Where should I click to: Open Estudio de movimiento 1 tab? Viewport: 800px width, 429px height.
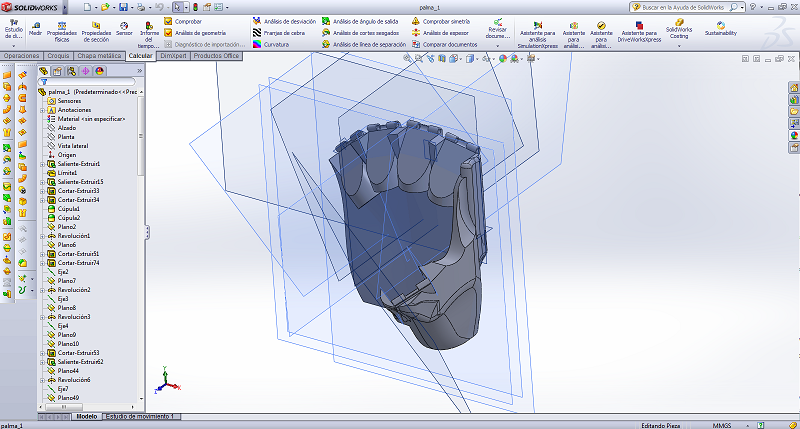140,417
